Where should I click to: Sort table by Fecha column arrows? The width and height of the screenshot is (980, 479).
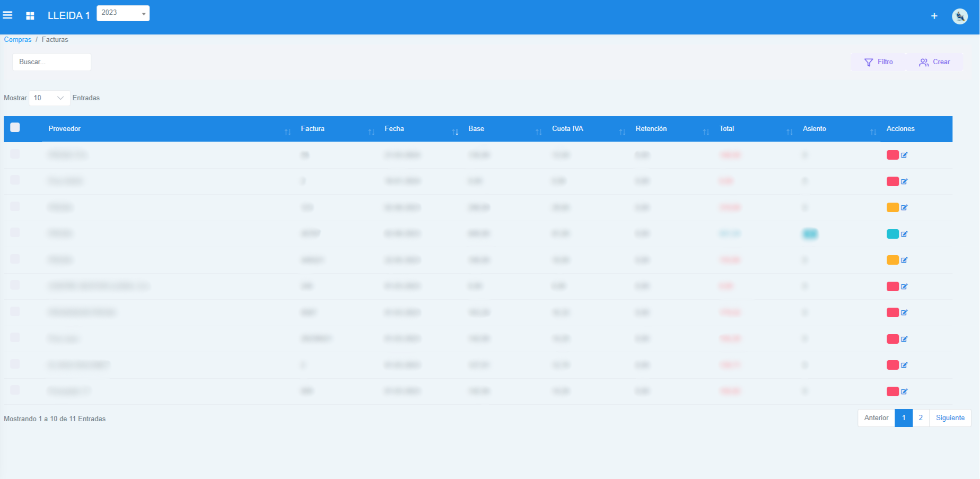tap(455, 132)
